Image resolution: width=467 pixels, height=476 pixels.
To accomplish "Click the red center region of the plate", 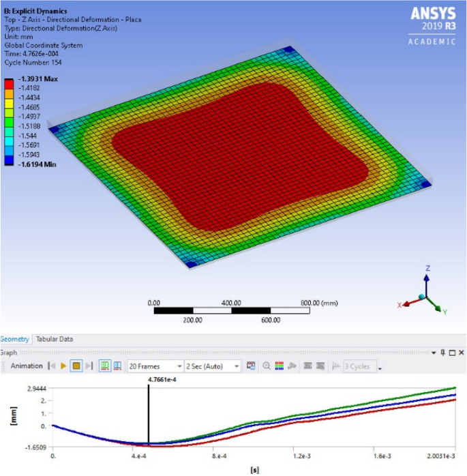I will click(240, 156).
